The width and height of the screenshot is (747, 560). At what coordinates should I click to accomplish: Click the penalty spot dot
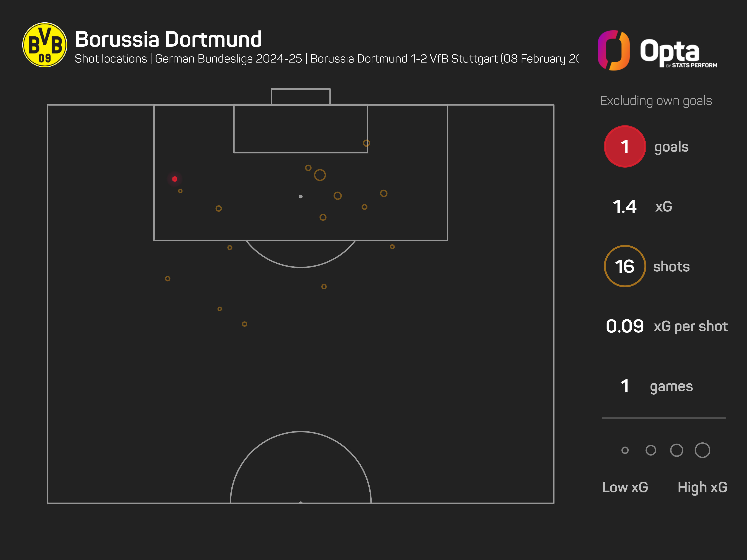point(300,196)
